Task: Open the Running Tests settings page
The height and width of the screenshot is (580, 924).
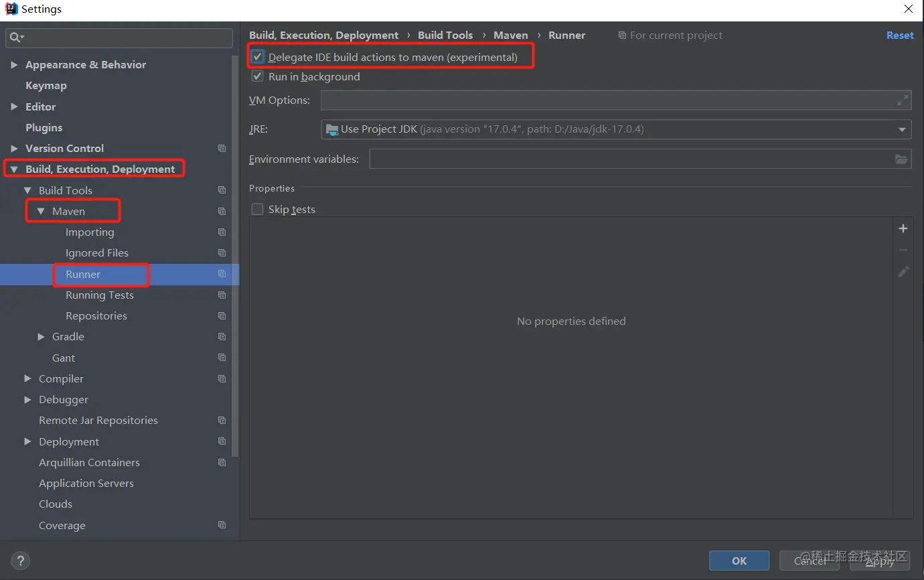Action: pos(100,295)
